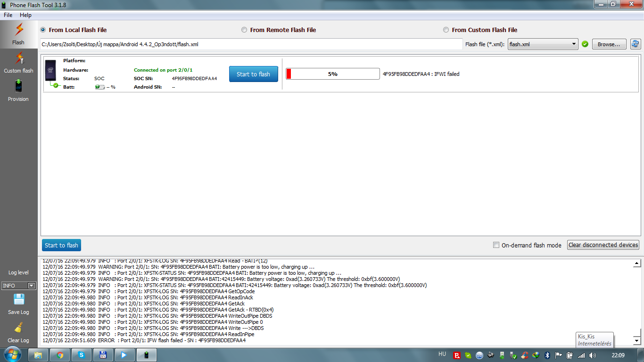Click the CCleaner tray icon
644x362 pixels.
coord(525,355)
